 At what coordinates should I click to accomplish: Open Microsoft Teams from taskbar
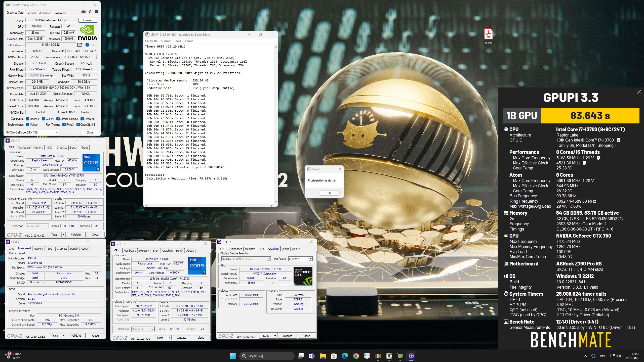(311, 356)
